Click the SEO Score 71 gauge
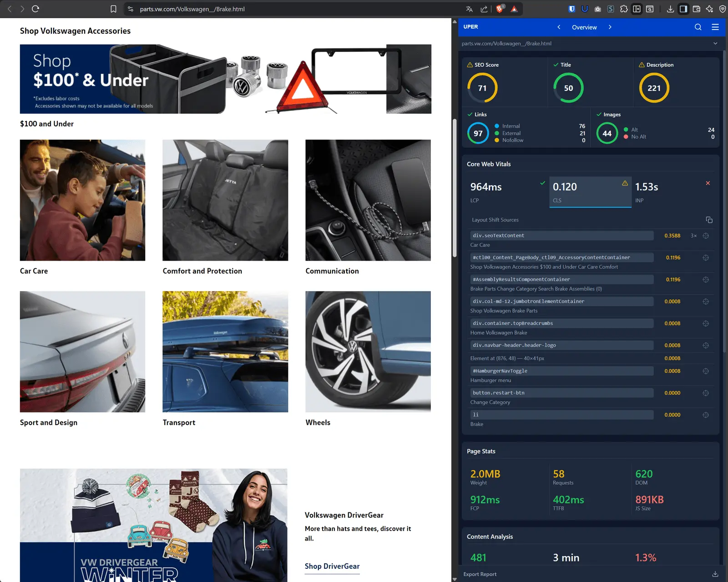The image size is (728, 582). click(x=482, y=88)
